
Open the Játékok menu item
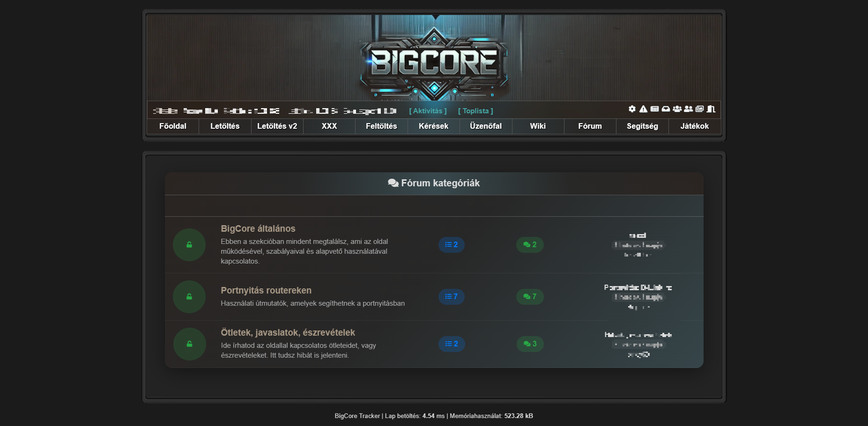tap(695, 126)
